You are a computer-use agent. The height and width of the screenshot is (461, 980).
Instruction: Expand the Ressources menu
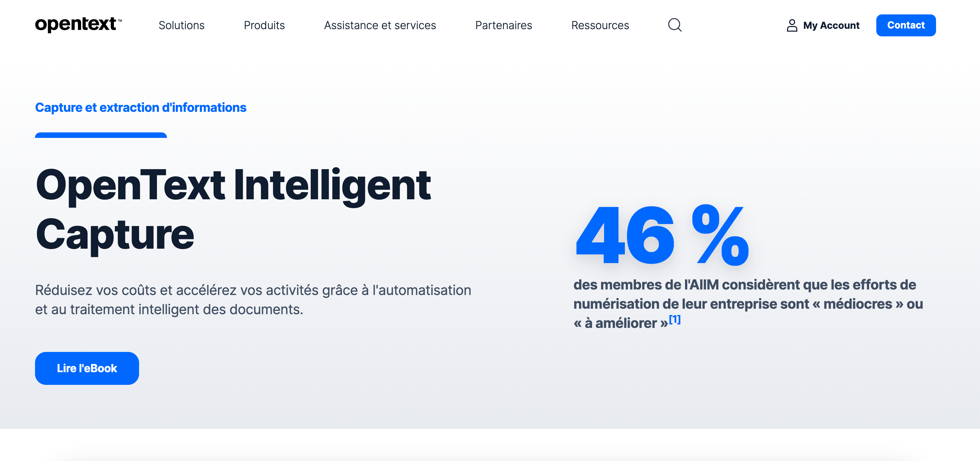coord(600,25)
